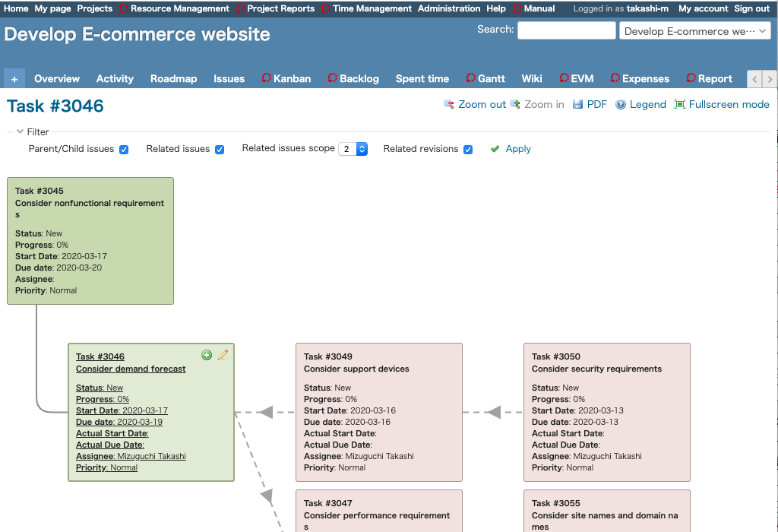Image resolution: width=778 pixels, height=532 pixels.
Task: Click the red icon beside Resource Management
Action: [124, 9]
